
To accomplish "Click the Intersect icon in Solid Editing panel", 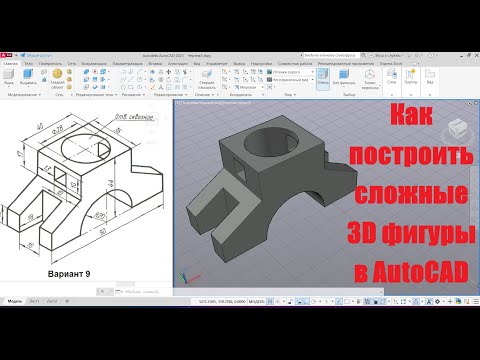I will coord(86,87).
